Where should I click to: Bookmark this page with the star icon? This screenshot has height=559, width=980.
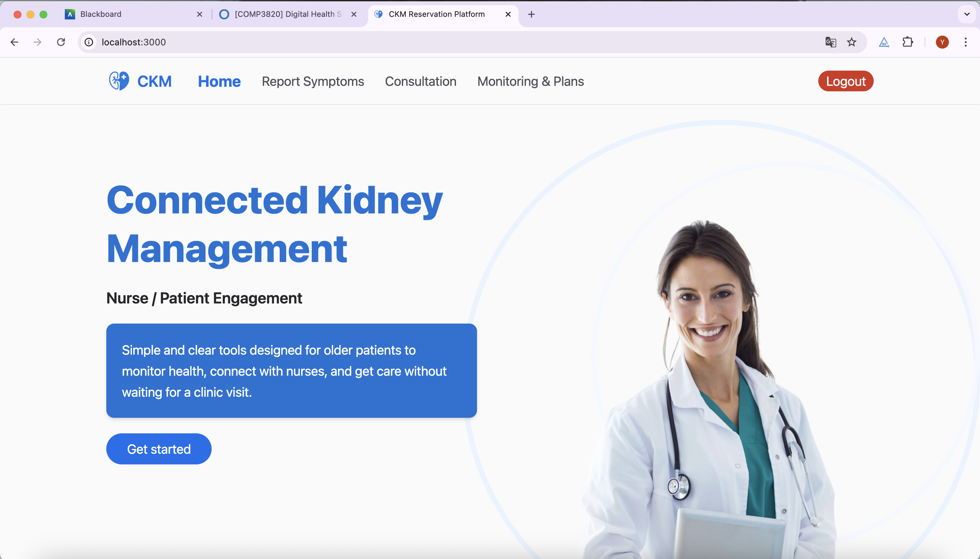coord(852,42)
